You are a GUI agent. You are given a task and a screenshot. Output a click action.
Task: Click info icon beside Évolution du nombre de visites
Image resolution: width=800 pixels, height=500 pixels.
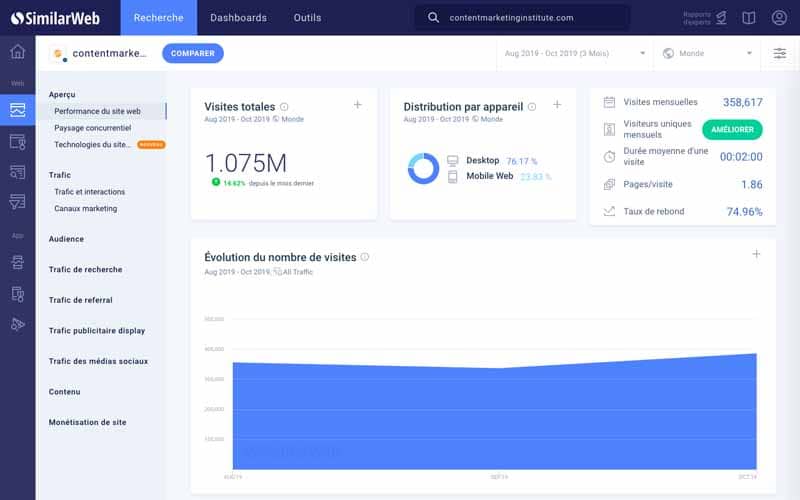[365, 257]
